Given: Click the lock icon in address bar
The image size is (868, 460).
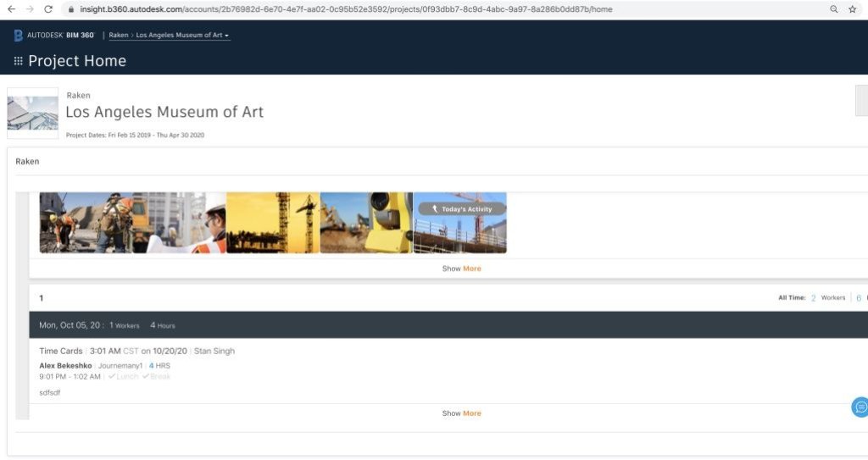Looking at the screenshot, I should pyautogui.click(x=71, y=9).
